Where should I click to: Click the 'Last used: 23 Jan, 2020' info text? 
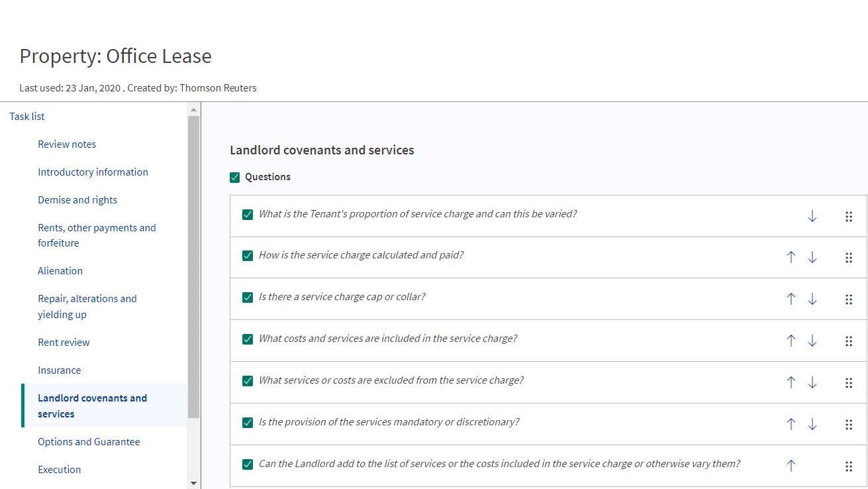(138, 88)
